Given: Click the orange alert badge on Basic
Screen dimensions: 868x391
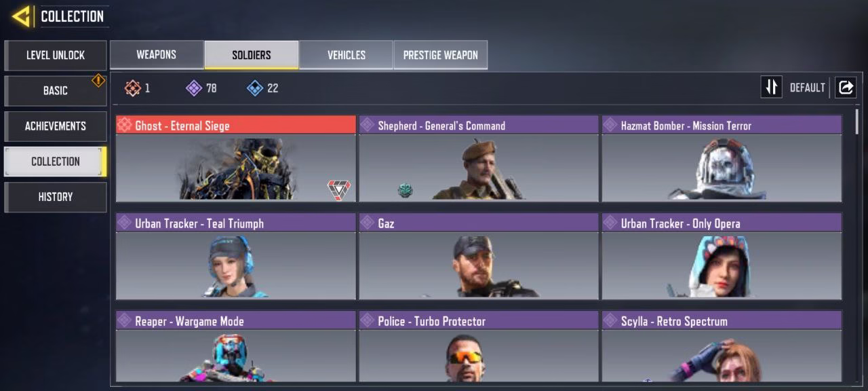Looking at the screenshot, I should (x=98, y=81).
